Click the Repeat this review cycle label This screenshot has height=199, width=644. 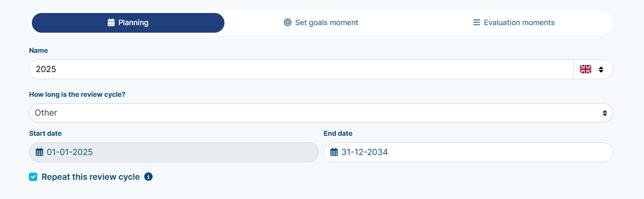[x=91, y=177]
